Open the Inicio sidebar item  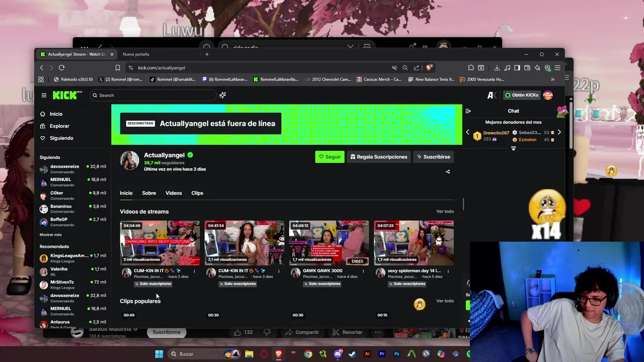[x=56, y=114]
